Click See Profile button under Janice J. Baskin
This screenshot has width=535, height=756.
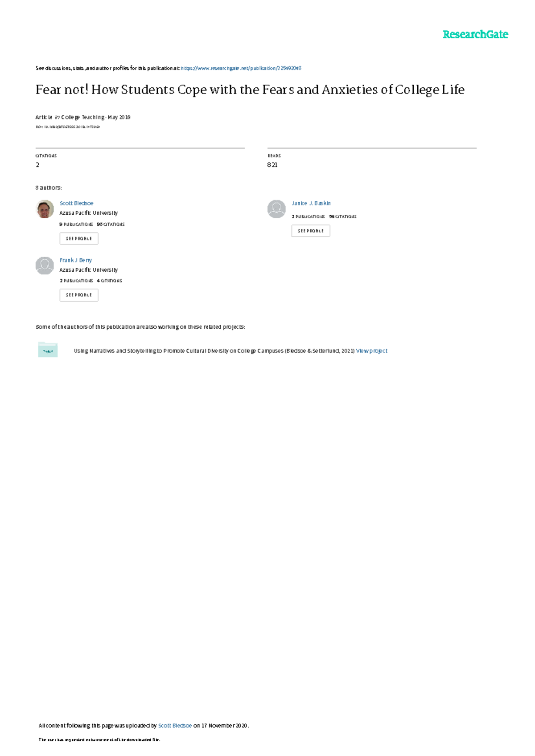click(x=311, y=231)
